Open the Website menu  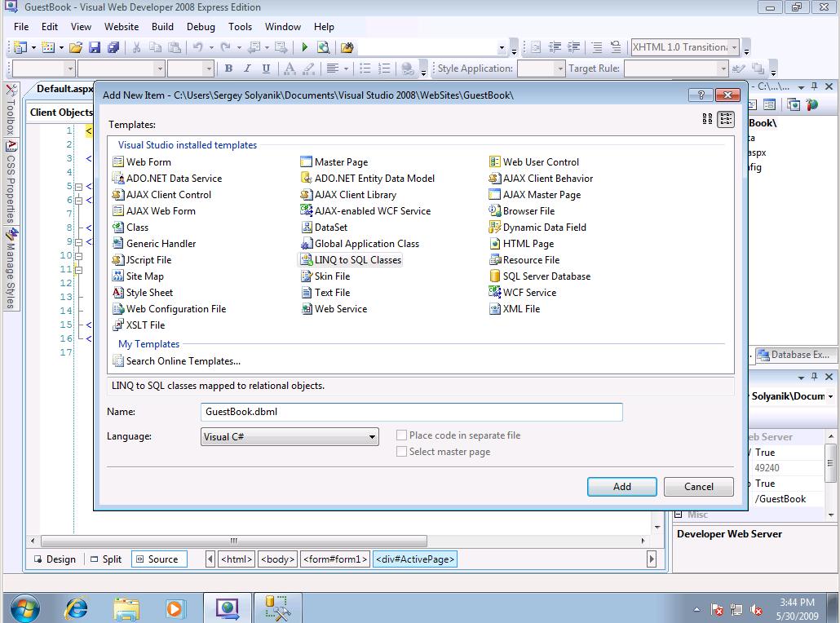pyautogui.click(x=122, y=27)
